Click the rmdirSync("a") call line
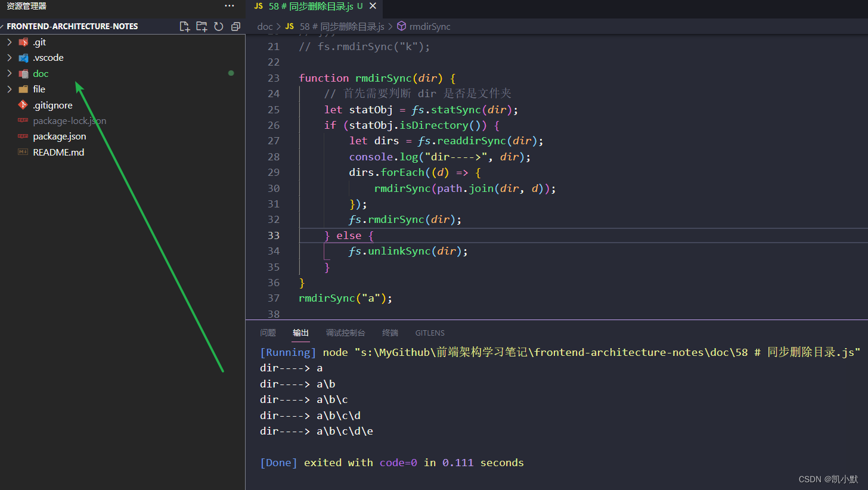 pos(346,298)
